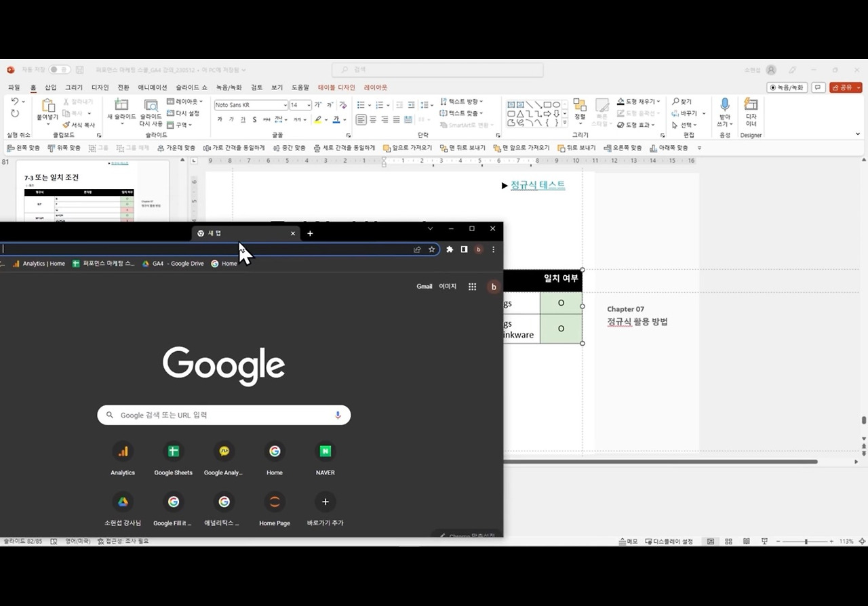868x606 pixels.
Task: Click the Share (공유) button
Action: (x=846, y=87)
